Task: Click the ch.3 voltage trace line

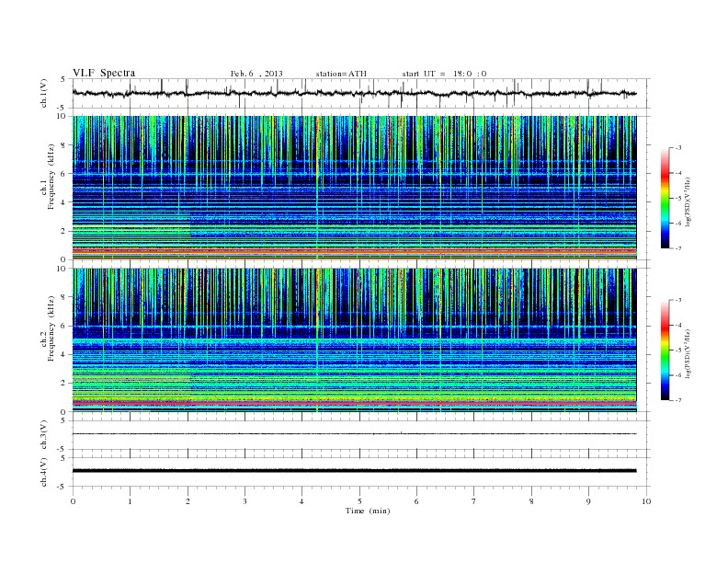Action: [x=354, y=434]
